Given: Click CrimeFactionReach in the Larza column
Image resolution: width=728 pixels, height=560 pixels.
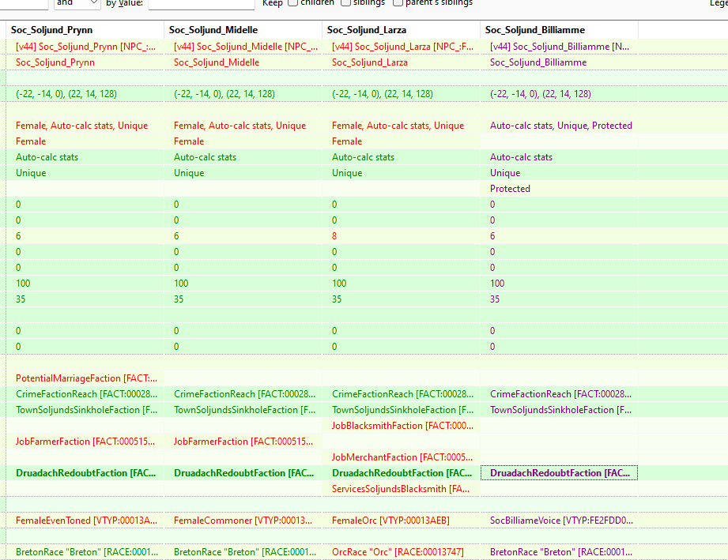Looking at the screenshot, I should pos(401,394).
